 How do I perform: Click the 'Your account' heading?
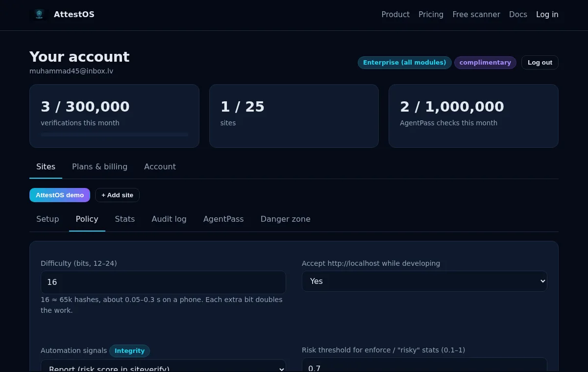[x=79, y=57]
